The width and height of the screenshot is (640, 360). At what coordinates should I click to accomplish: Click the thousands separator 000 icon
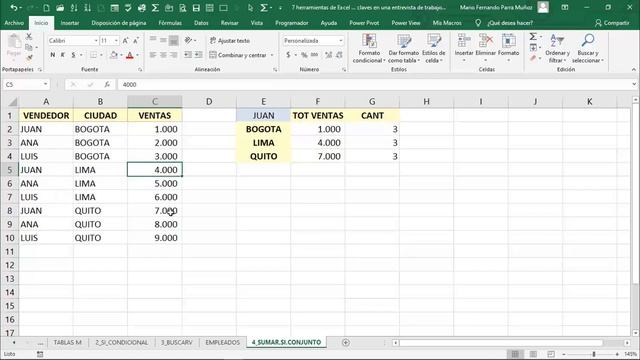pos(314,55)
